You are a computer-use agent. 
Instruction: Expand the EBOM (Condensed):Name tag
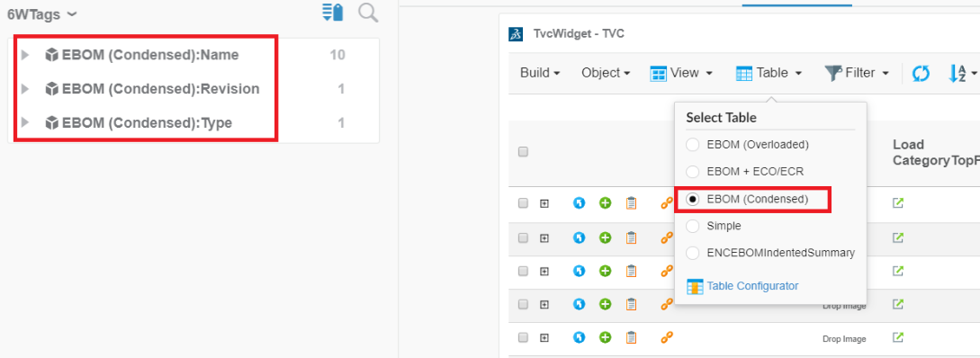pos(25,55)
